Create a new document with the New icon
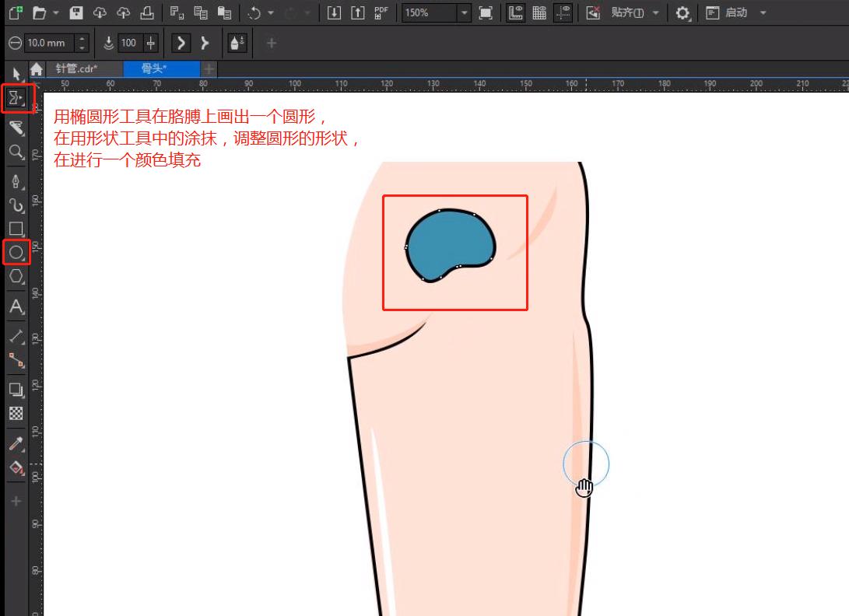 coord(15,12)
